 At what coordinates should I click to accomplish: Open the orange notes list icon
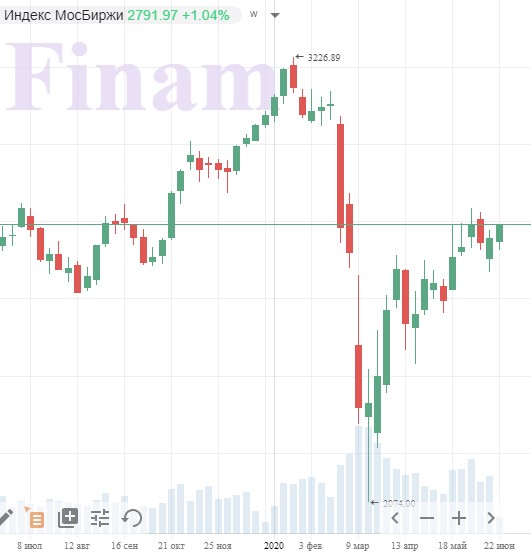[35, 517]
